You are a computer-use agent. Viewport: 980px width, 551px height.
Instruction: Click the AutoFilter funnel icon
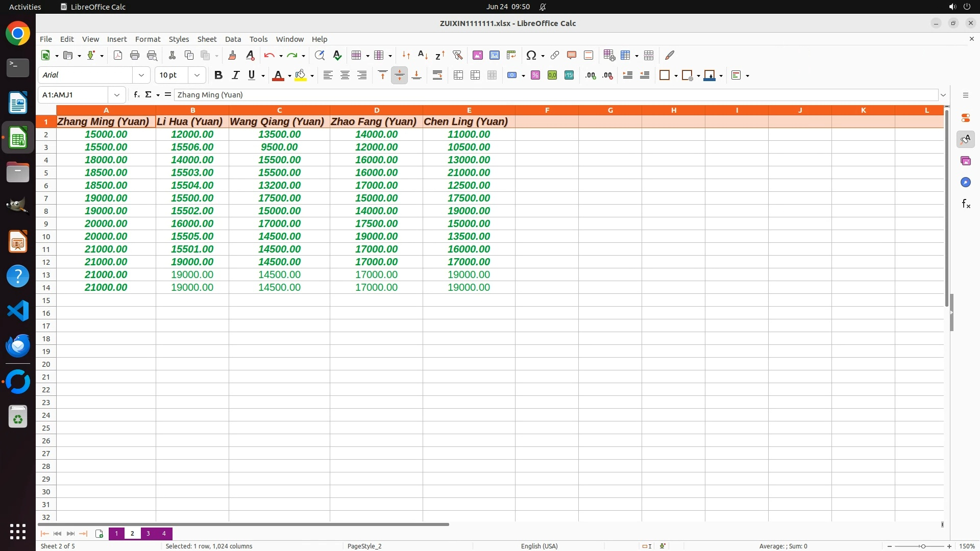457,55
